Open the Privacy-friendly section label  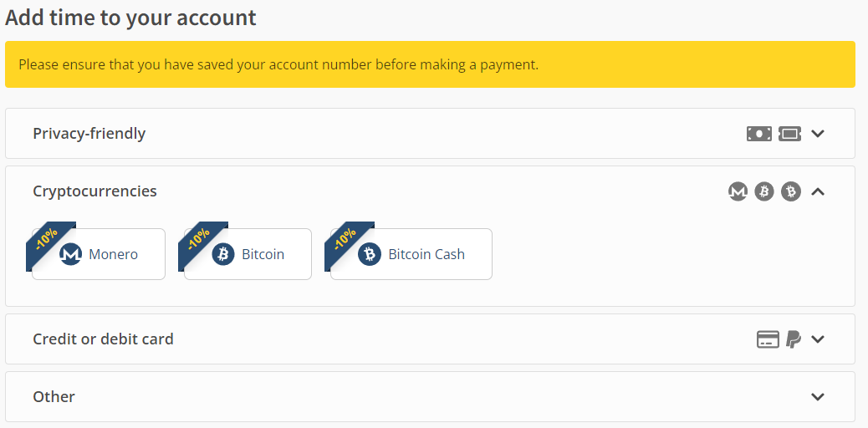pos(89,134)
